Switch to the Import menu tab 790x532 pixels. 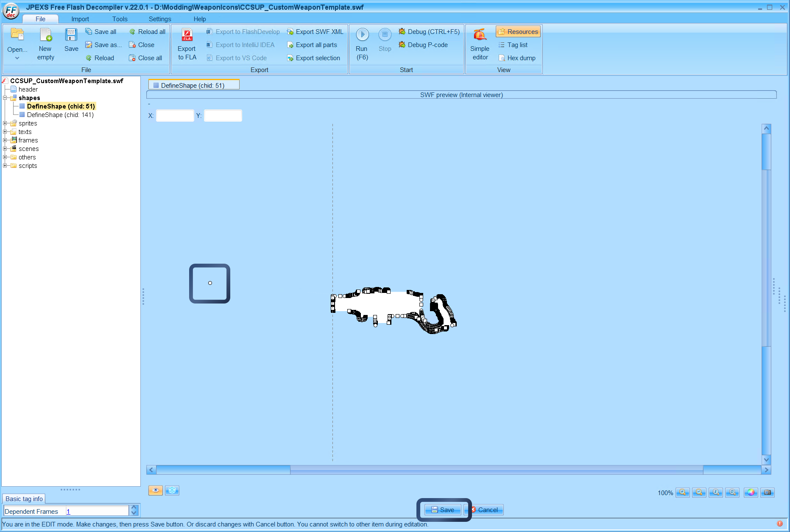pyautogui.click(x=80, y=19)
